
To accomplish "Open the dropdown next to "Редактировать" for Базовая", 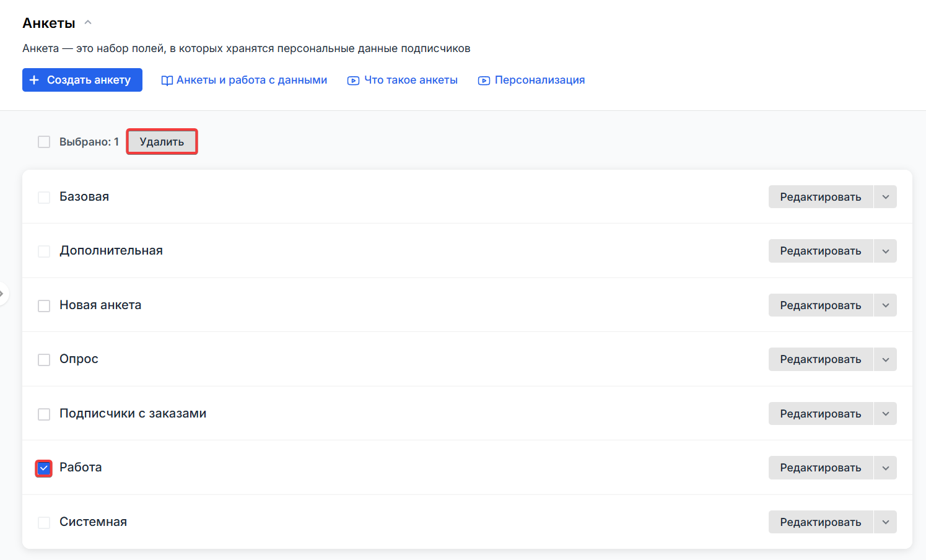I will point(886,196).
